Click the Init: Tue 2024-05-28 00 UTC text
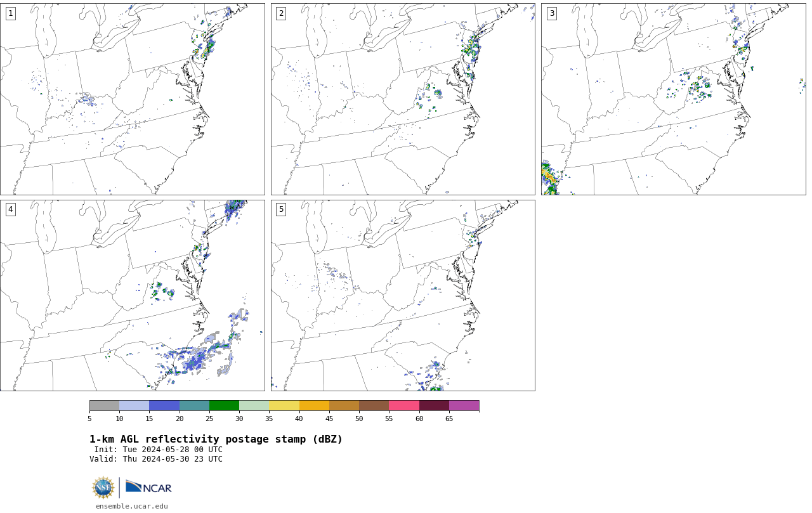The height and width of the screenshot is (513, 812). coord(159,450)
